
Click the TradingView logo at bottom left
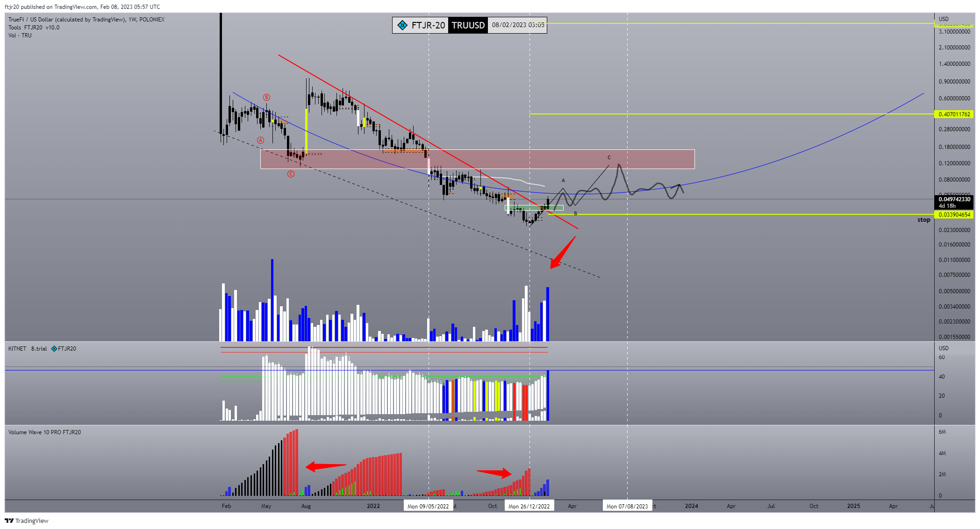pyautogui.click(x=27, y=521)
